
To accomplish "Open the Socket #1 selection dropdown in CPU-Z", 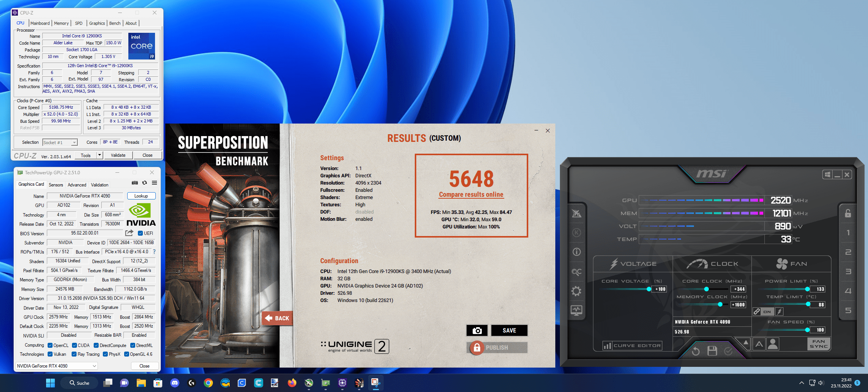I will [60, 143].
